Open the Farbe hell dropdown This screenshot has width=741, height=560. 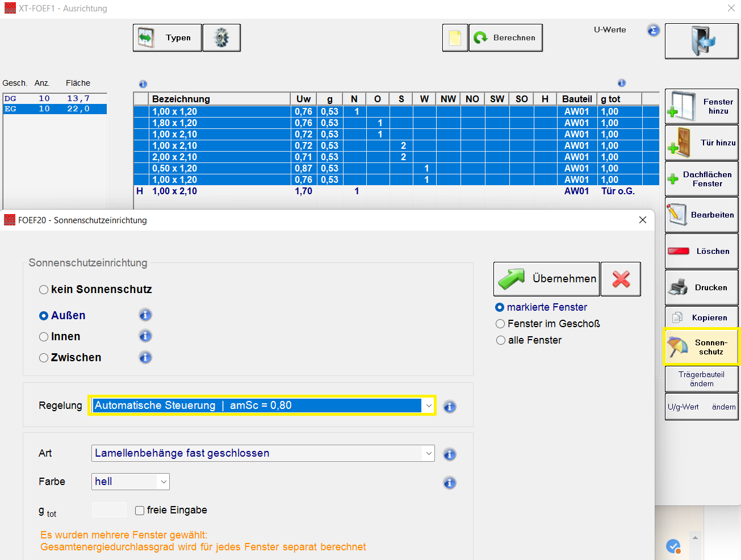click(130, 482)
